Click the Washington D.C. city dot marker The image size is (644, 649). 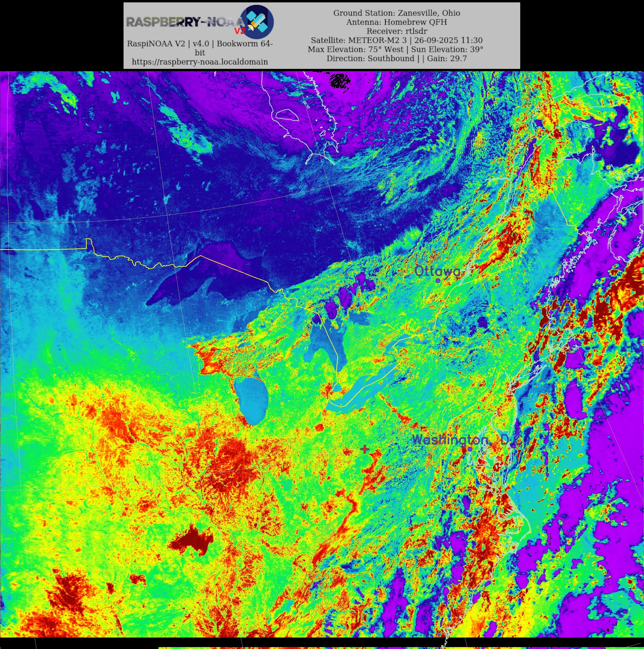pos(470,449)
